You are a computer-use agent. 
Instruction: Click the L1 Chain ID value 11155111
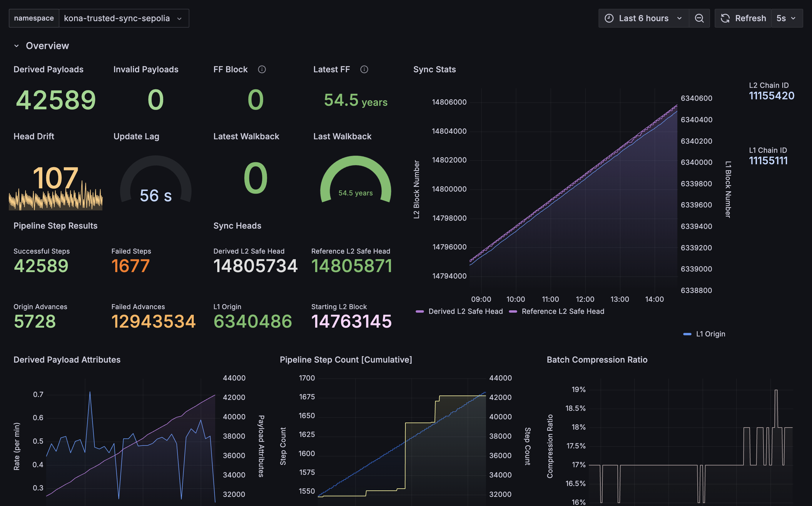pos(768,161)
